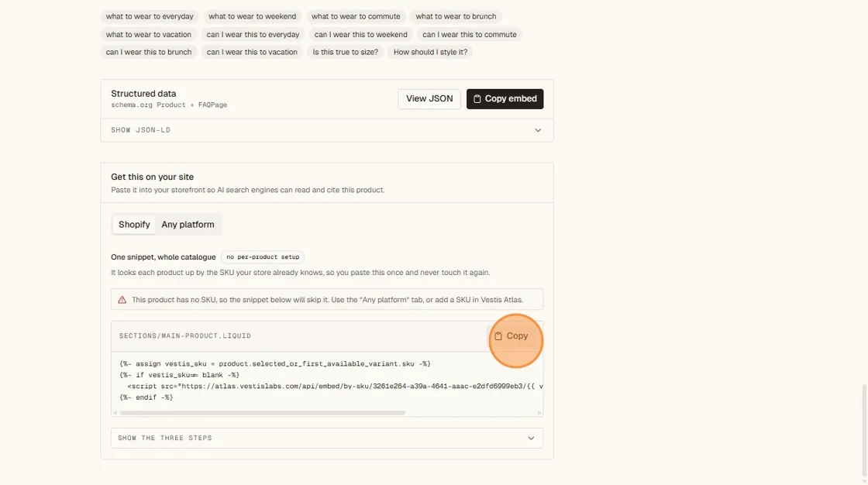Click the page vertical scrollbar thumb
868x485 pixels.
click(865, 432)
